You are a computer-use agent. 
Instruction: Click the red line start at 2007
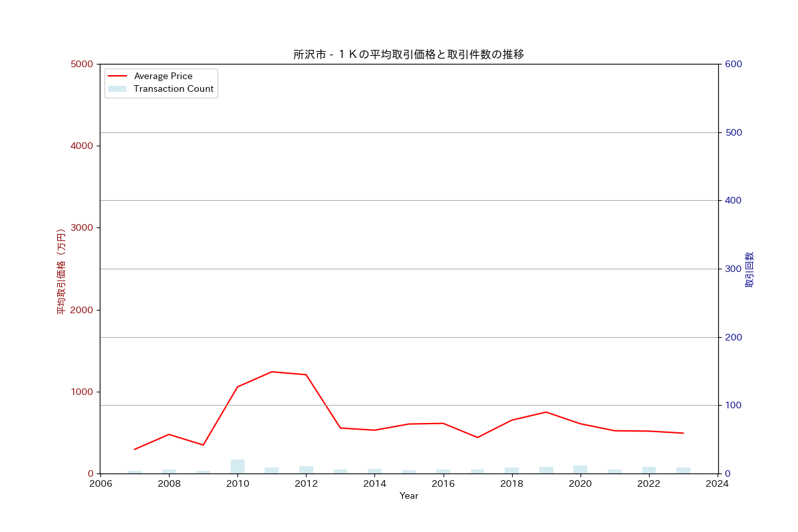[x=135, y=449]
